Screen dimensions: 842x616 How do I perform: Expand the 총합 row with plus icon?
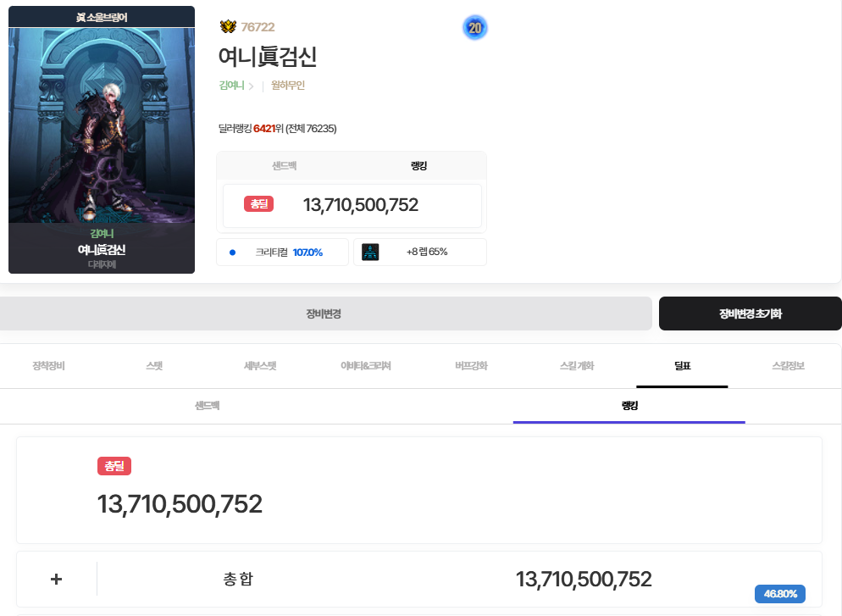57,580
